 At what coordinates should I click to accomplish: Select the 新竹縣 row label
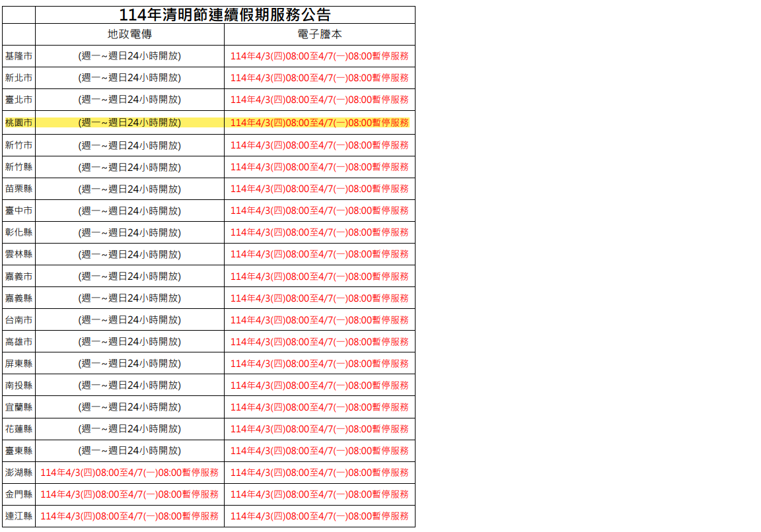point(19,167)
